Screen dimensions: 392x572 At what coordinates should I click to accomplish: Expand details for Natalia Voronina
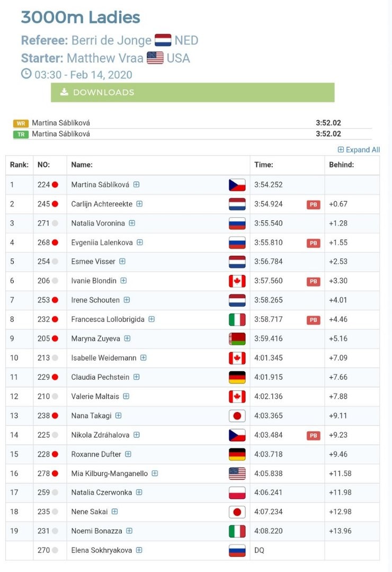click(132, 223)
